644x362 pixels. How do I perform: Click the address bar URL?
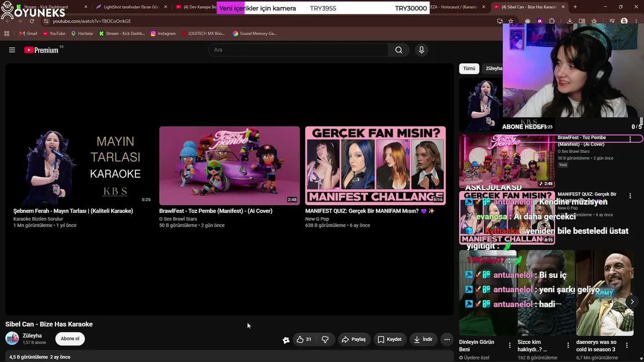[92, 21]
